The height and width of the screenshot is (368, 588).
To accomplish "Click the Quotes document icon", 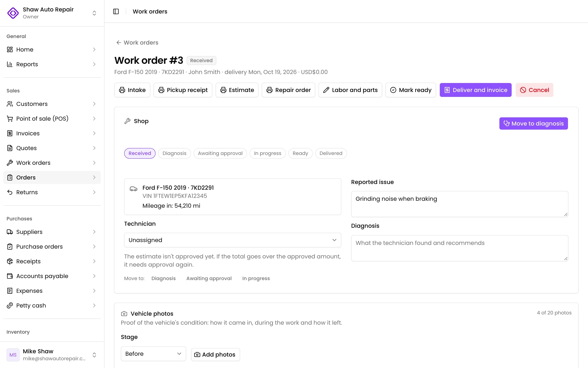I will point(10,148).
